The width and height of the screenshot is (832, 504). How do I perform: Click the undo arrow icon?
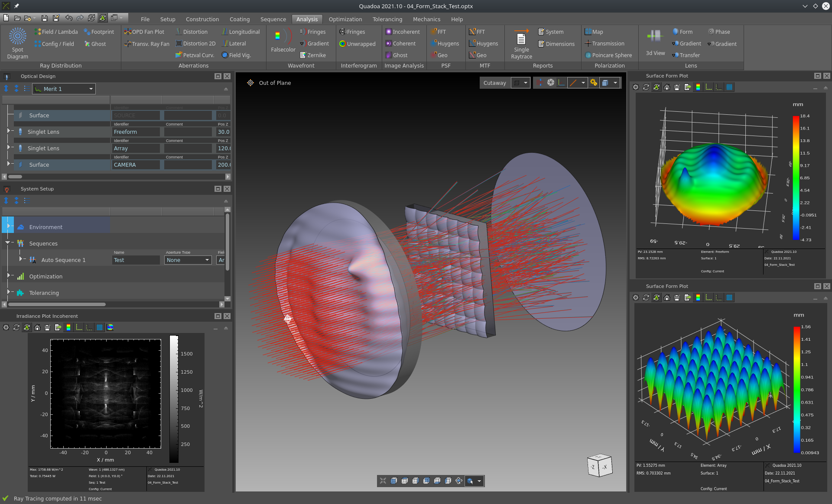(68, 18)
